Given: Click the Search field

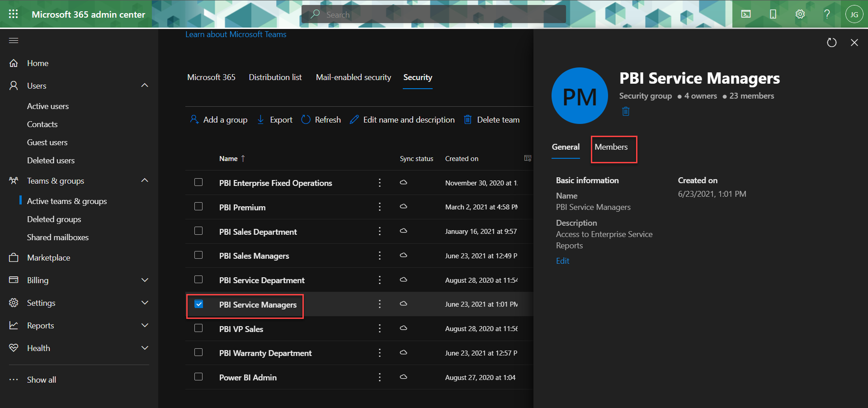Looking at the screenshot, I should tap(434, 14).
